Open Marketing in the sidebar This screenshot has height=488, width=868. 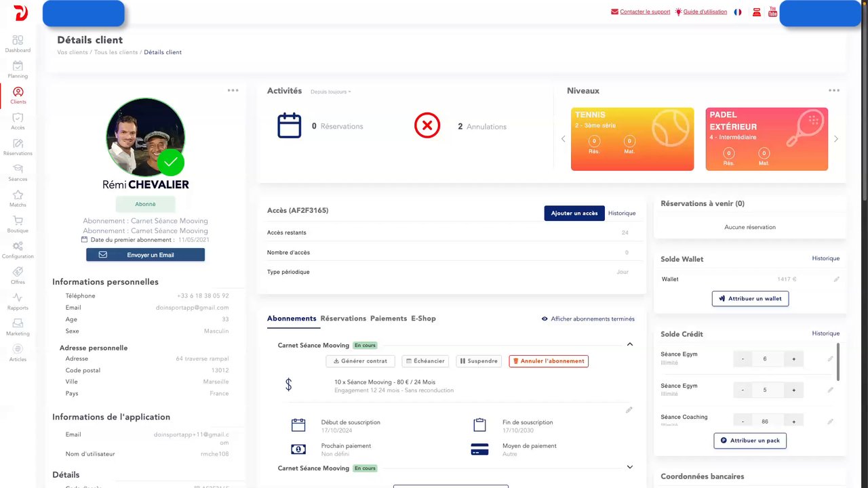coord(18,327)
